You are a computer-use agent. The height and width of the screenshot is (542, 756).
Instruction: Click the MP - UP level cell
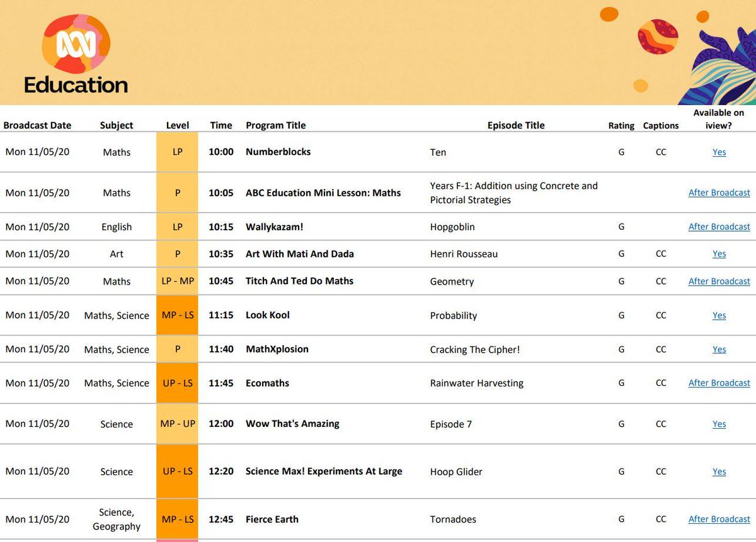(177, 424)
